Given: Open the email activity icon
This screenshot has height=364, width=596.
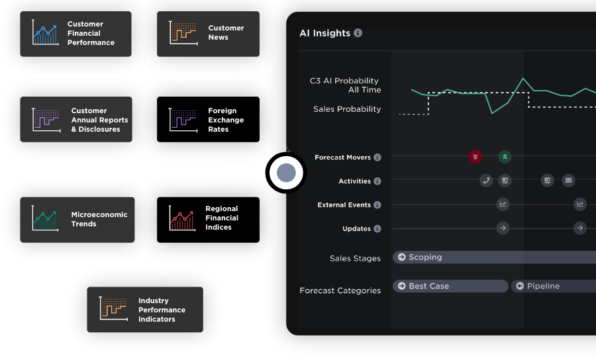Looking at the screenshot, I should [x=568, y=180].
